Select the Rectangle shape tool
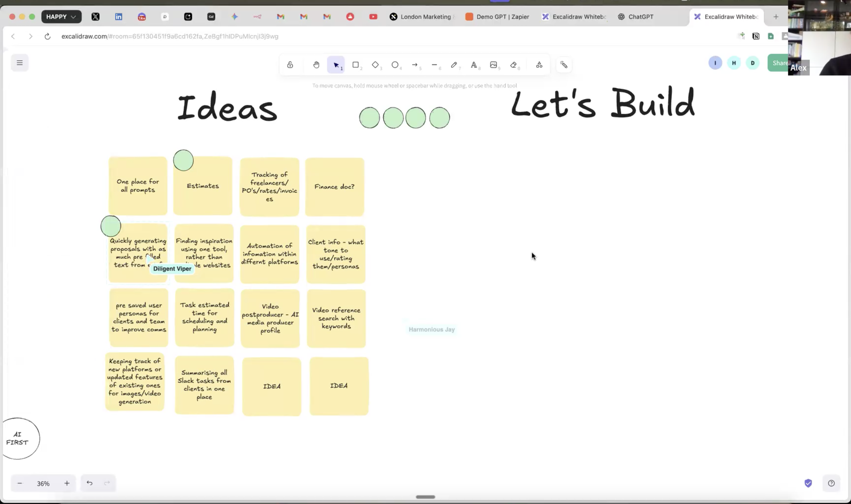 point(355,65)
